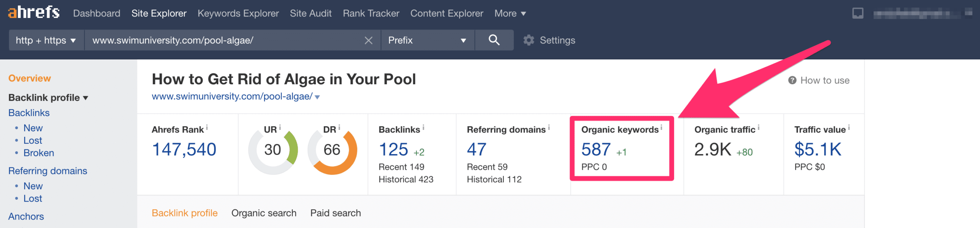Click the Traffic value $5.1K
Screen dimensions: 980x228
click(818, 149)
